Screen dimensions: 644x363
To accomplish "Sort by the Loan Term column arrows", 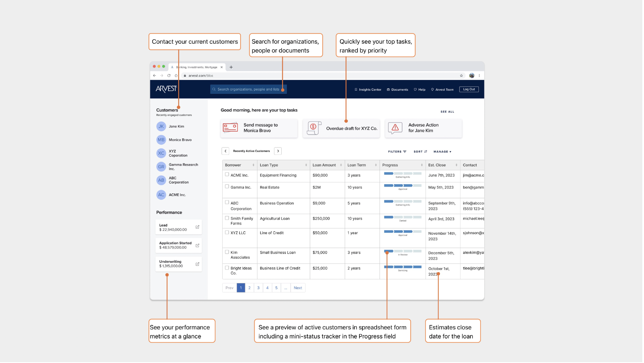I will tap(376, 165).
